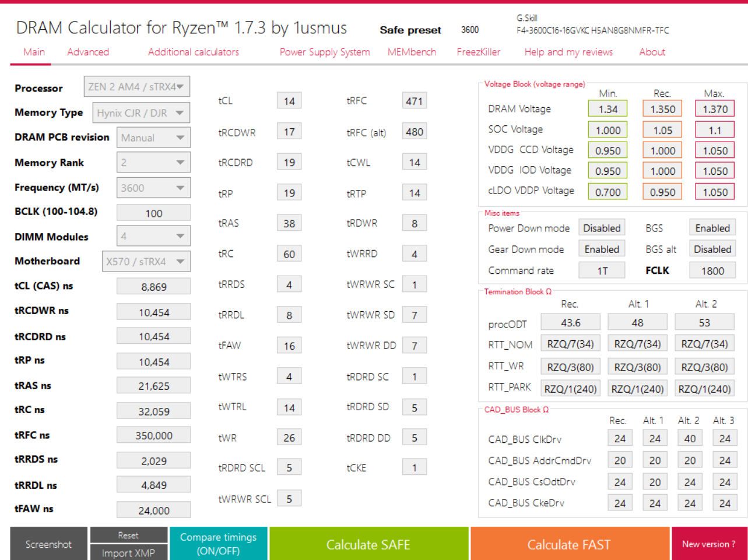Click the tRDWR value 8
The height and width of the screenshot is (560, 748).
coord(415,223)
